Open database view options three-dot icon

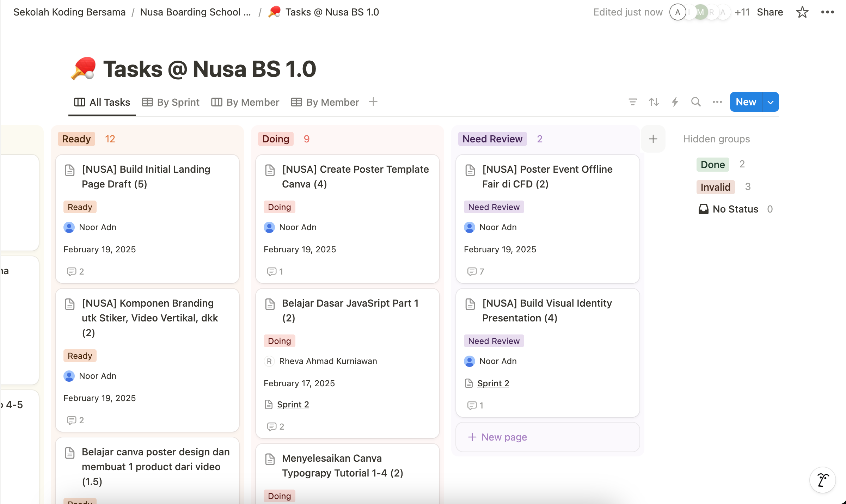click(x=717, y=102)
